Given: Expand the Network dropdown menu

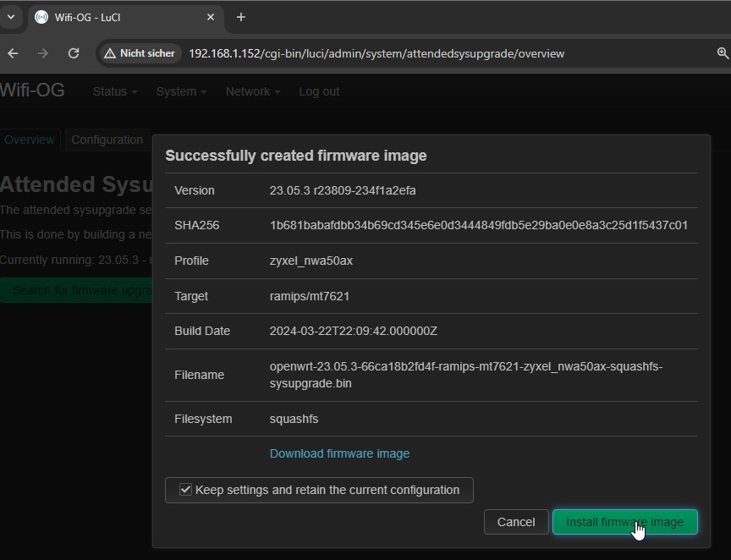Looking at the screenshot, I should click(x=252, y=91).
